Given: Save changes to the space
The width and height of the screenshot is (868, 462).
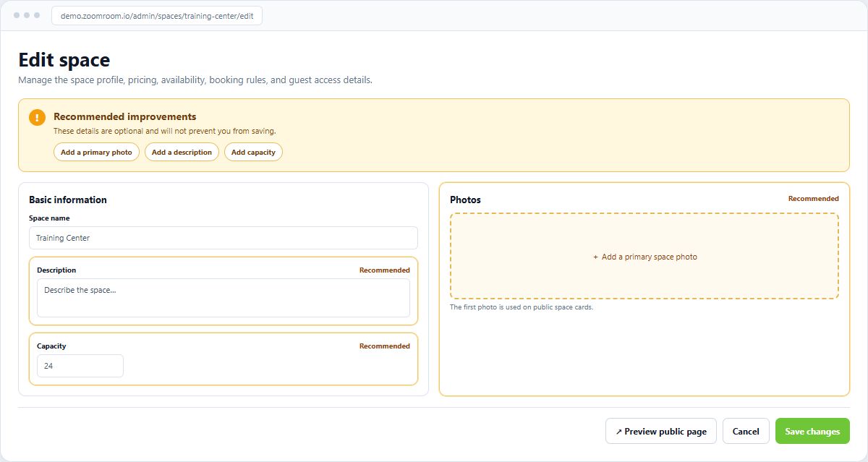Looking at the screenshot, I should click(812, 431).
